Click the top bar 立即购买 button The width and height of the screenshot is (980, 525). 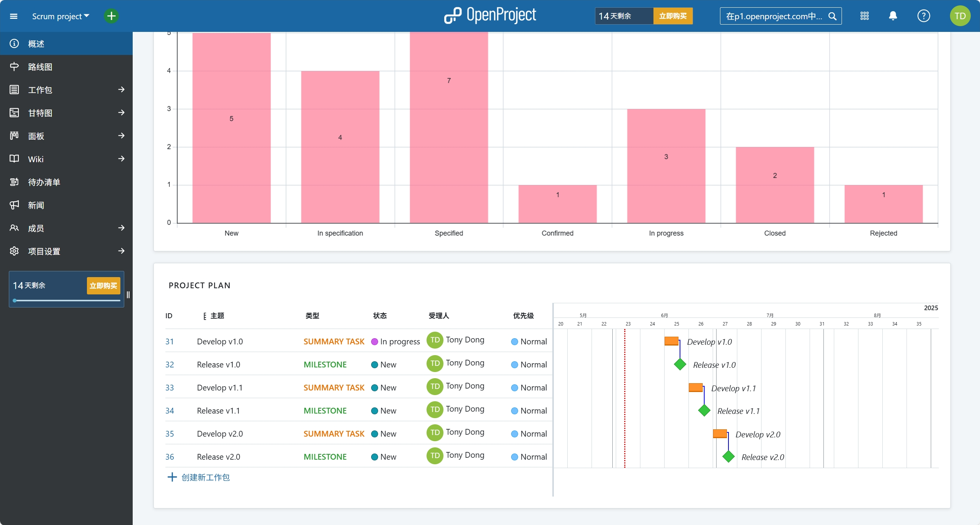click(673, 16)
